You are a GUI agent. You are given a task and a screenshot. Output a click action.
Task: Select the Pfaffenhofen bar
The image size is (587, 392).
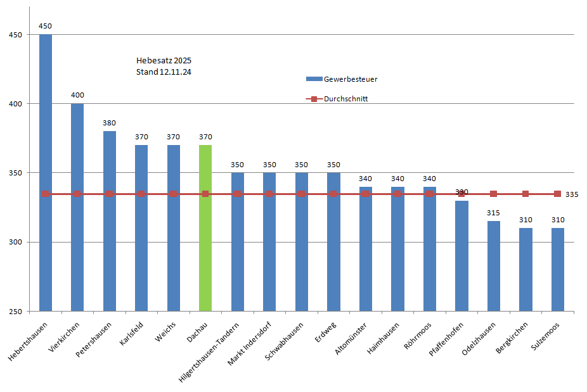(461, 260)
